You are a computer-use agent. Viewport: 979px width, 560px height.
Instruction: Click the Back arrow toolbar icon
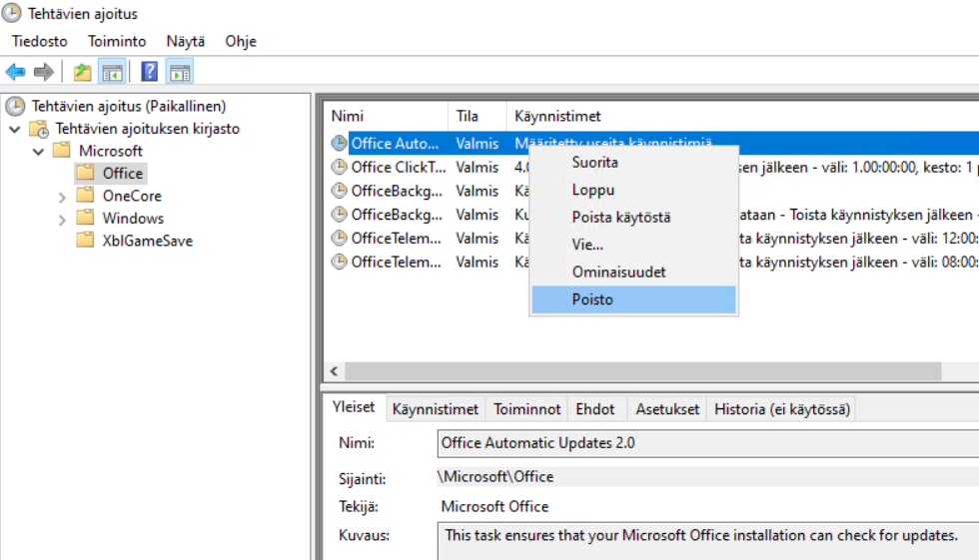tap(16, 72)
